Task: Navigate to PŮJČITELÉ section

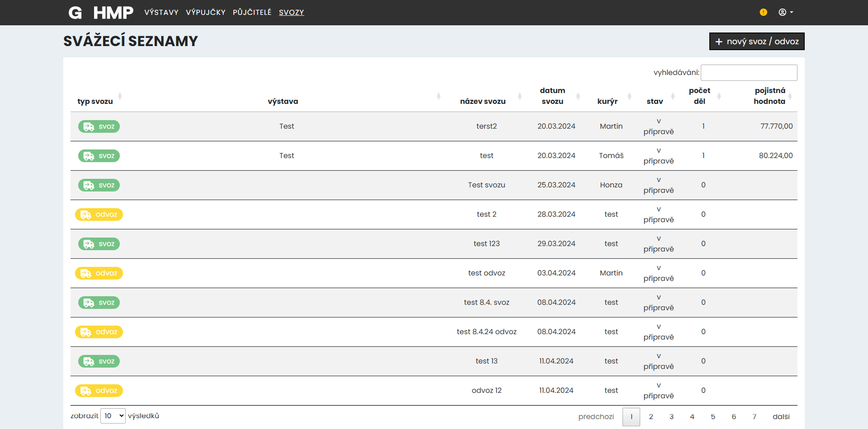Action: pyautogui.click(x=252, y=12)
